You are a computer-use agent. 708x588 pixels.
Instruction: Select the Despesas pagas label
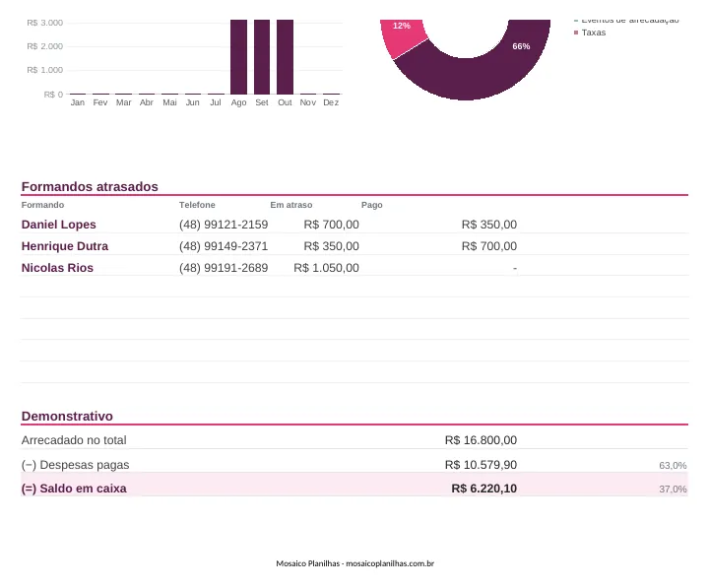click(75, 465)
